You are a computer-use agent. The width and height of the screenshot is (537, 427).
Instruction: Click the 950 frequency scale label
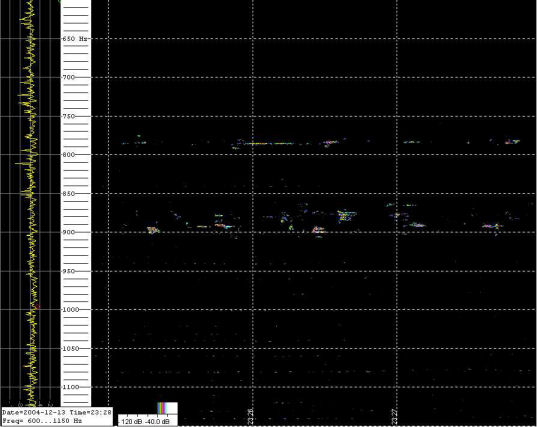(x=68, y=271)
